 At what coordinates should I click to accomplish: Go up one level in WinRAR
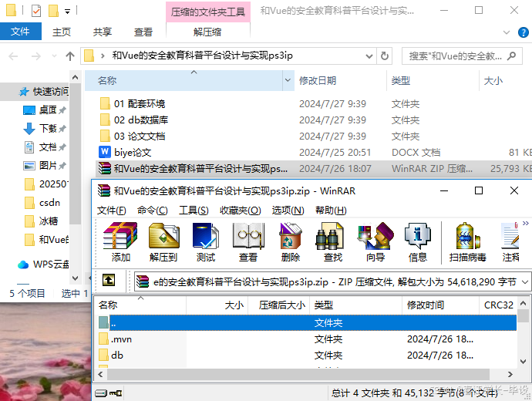coord(109,280)
